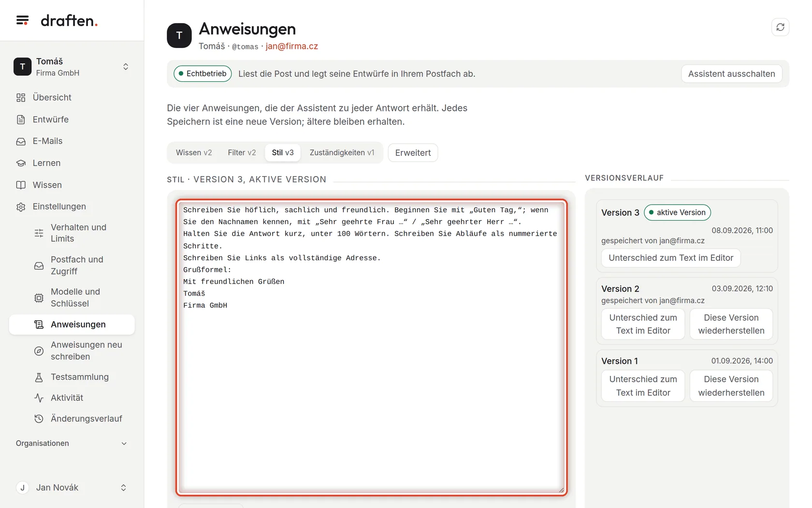Click the aktive Version badge
The image size is (812, 508).
(677, 212)
